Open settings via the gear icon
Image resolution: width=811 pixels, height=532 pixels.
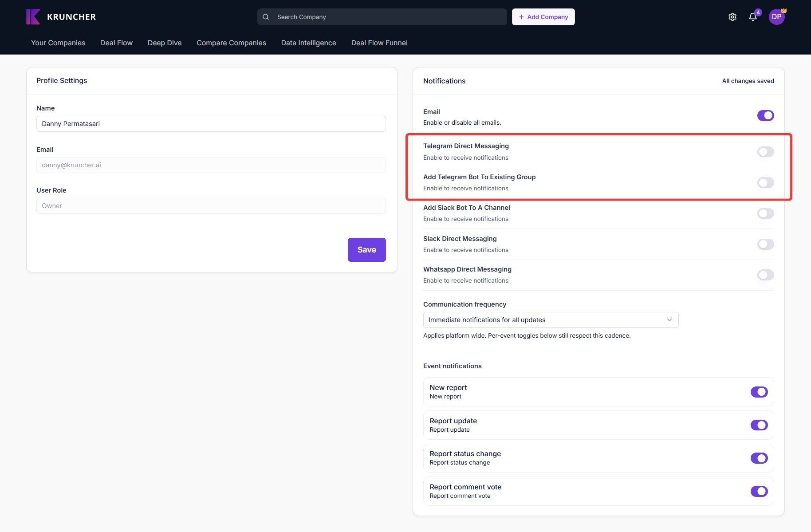click(x=732, y=17)
